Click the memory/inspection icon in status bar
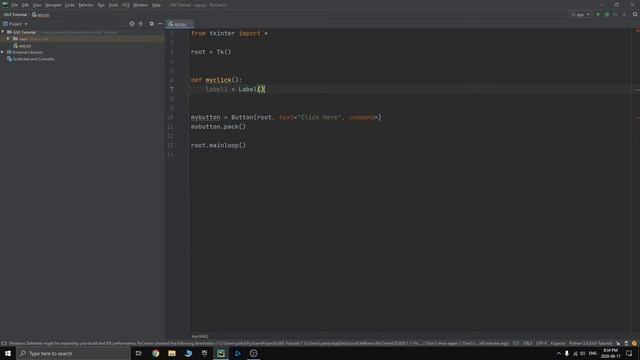 coord(626,344)
